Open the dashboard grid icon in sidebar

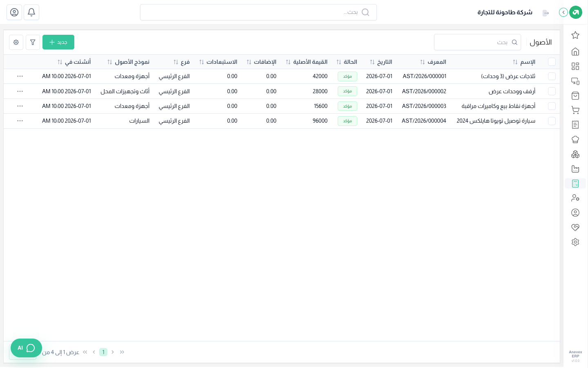575,66
